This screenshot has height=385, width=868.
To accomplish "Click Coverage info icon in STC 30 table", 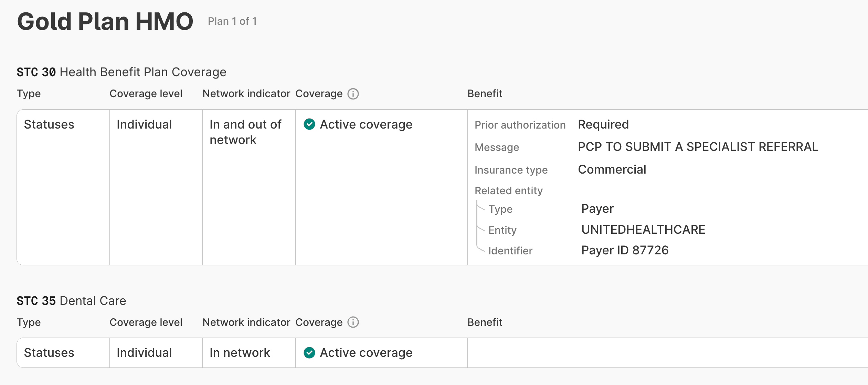I will [x=353, y=94].
